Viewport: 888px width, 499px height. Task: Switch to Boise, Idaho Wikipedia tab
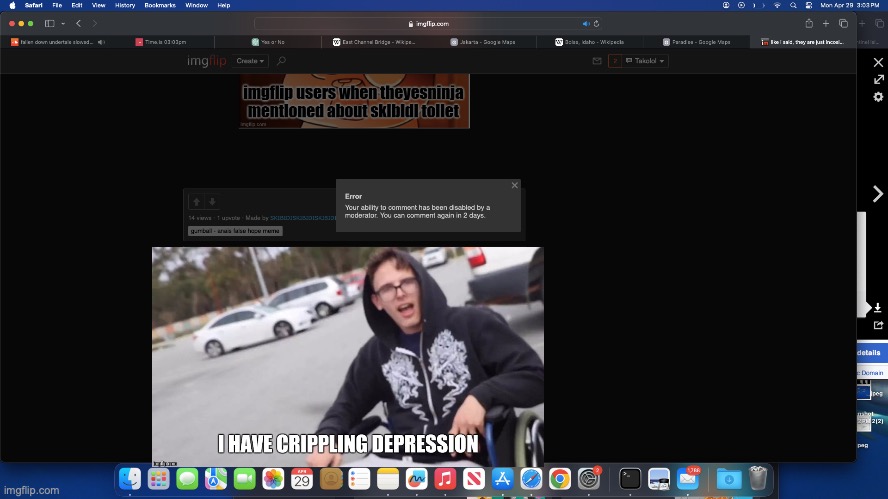(589, 42)
